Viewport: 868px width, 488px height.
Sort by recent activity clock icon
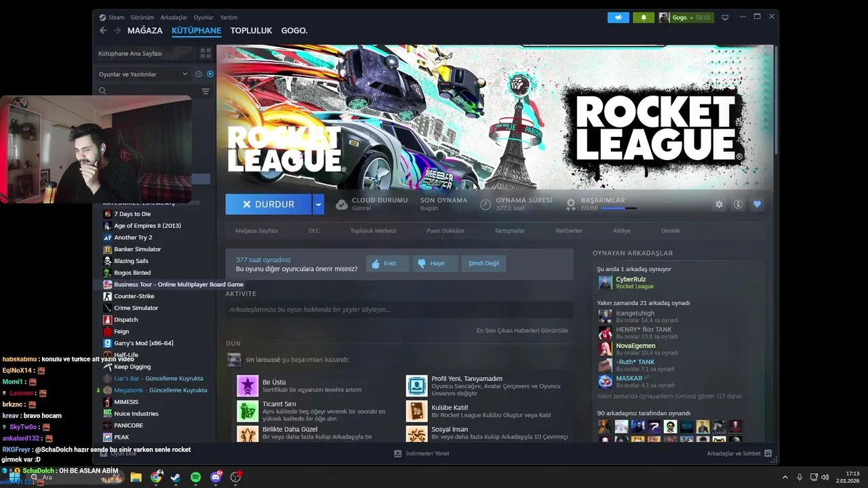click(x=199, y=74)
